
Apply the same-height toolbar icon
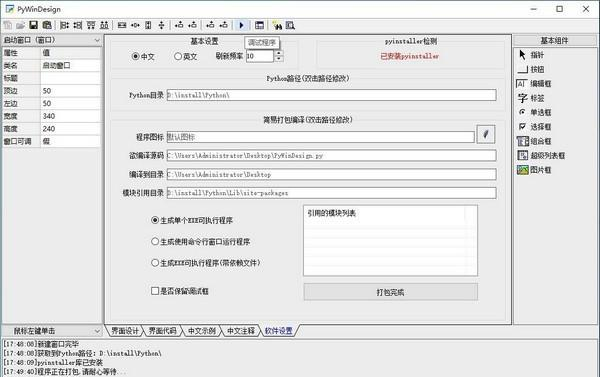pyautogui.click(x=148, y=25)
